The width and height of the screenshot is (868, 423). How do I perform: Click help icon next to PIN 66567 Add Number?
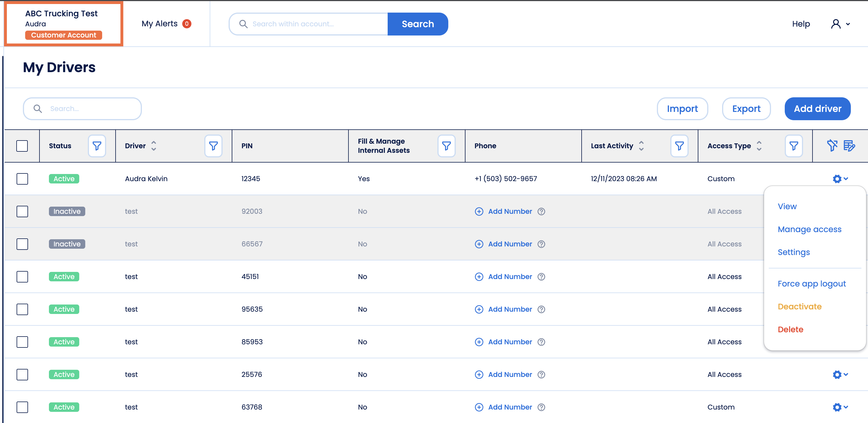point(541,244)
